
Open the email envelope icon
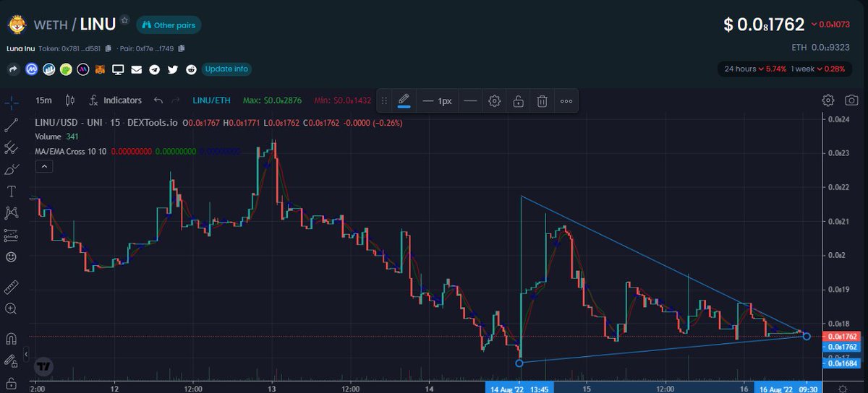point(137,69)
